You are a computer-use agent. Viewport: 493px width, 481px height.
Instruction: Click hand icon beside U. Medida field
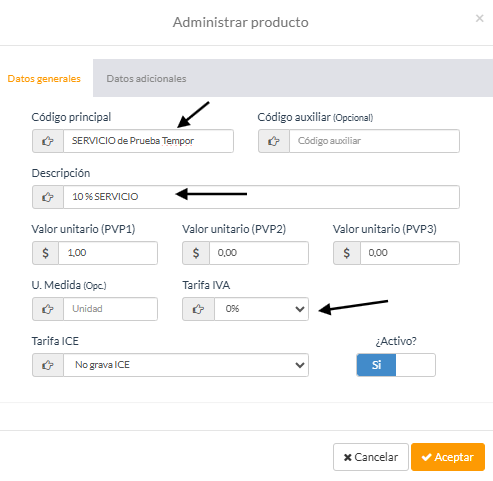coord(48,309)
